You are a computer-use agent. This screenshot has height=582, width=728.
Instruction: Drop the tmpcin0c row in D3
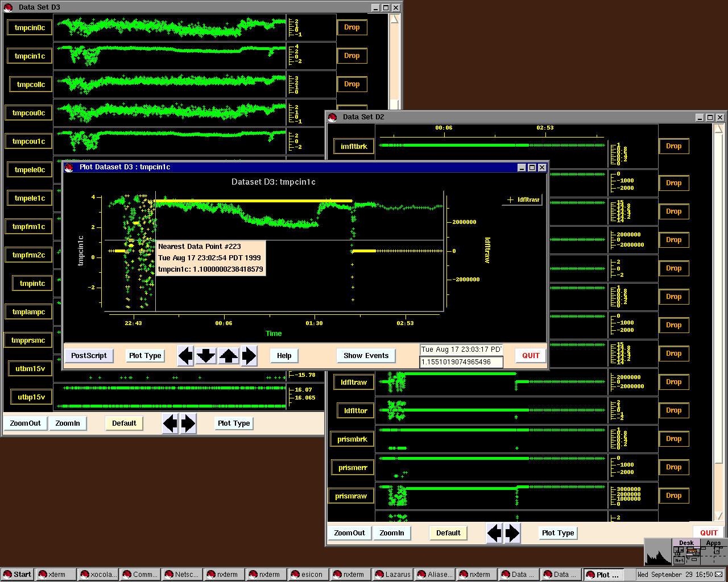coord(352,27)
